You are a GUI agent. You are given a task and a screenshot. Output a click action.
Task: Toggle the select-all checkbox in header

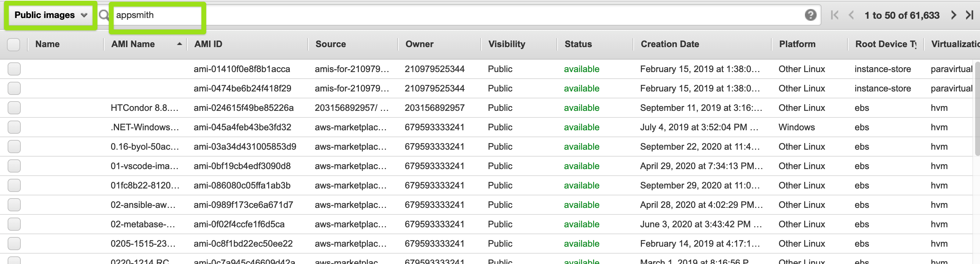[x=14, y=45]
